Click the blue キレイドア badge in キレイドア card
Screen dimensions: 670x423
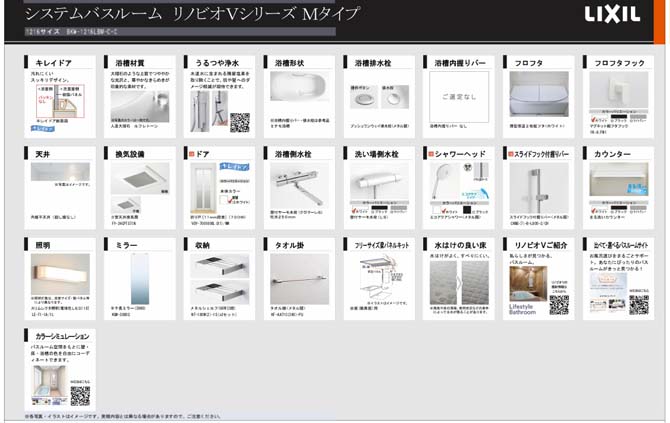coord(43,128)
